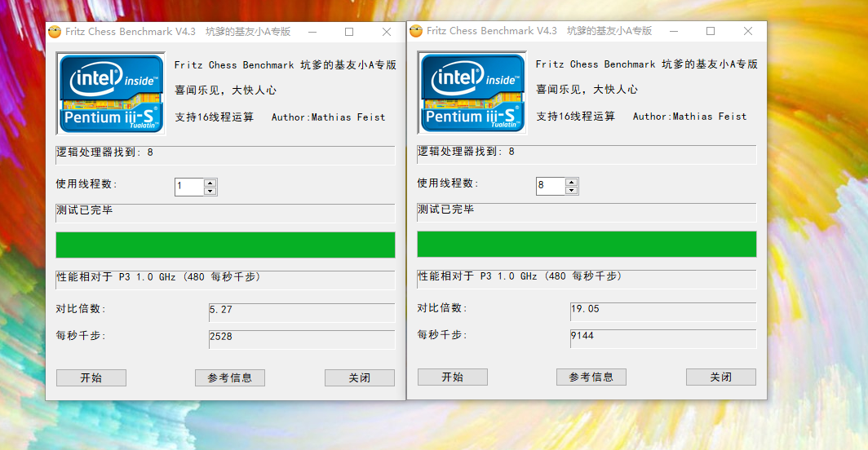This screenshot has width=868, height=450.
Task: Click the thread count field showing 8
Action: click(551, 185)
